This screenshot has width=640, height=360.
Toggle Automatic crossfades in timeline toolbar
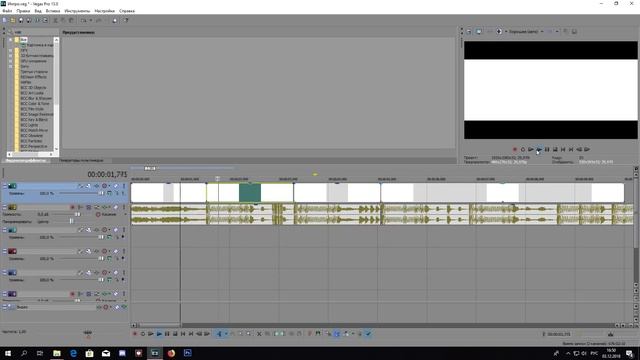click(337, 334)
